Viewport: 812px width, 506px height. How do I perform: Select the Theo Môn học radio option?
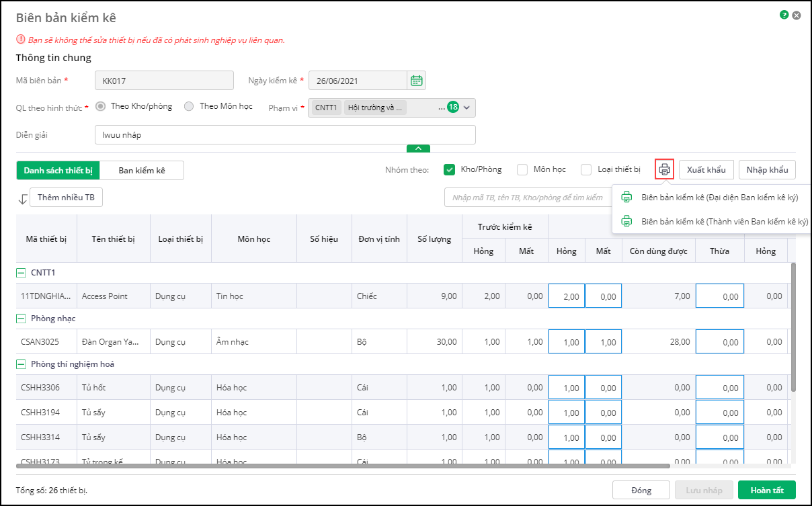[x=189, y=106]
